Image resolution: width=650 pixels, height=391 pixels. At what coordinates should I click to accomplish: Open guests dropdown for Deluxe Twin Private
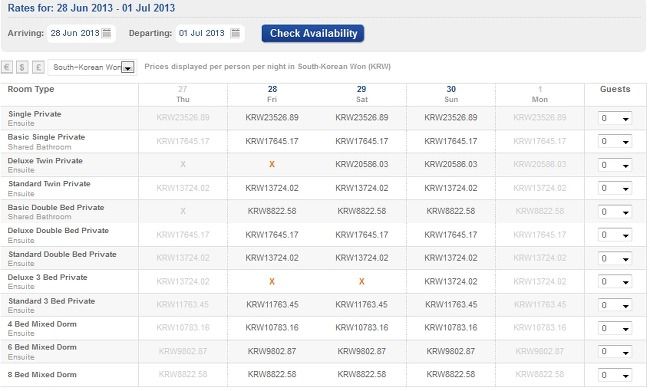[615, 165]
